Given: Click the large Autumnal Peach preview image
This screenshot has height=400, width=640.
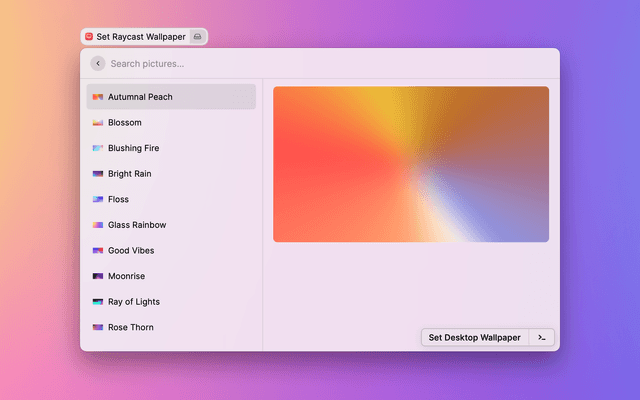Looking at the screenshot, I should pyautogui.click(x=411, y=164).
